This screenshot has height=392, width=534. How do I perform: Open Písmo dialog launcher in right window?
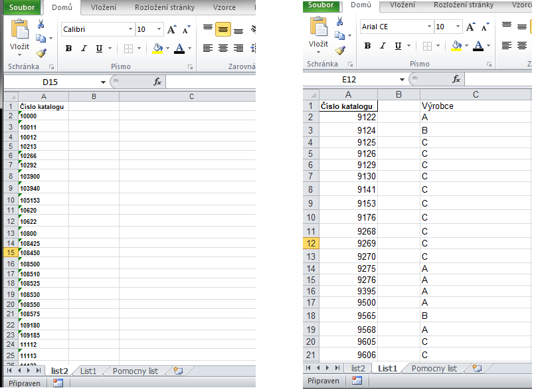pyautogui.click(x=489, y=64)
